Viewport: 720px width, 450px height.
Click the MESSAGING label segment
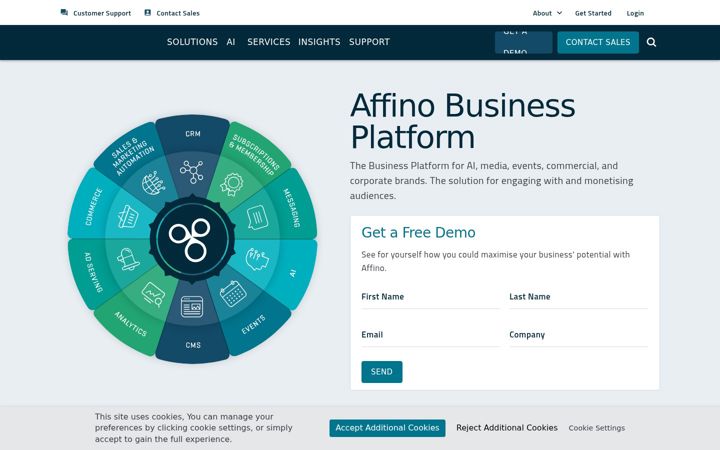(292, 208)
